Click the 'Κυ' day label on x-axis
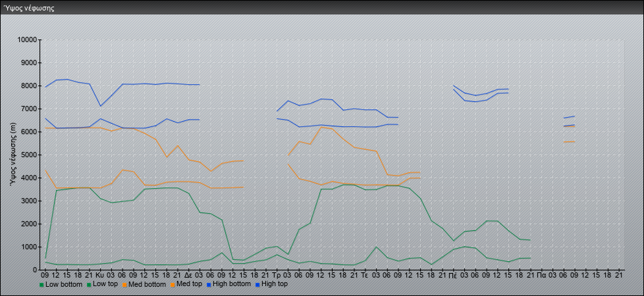 (100, 275)
